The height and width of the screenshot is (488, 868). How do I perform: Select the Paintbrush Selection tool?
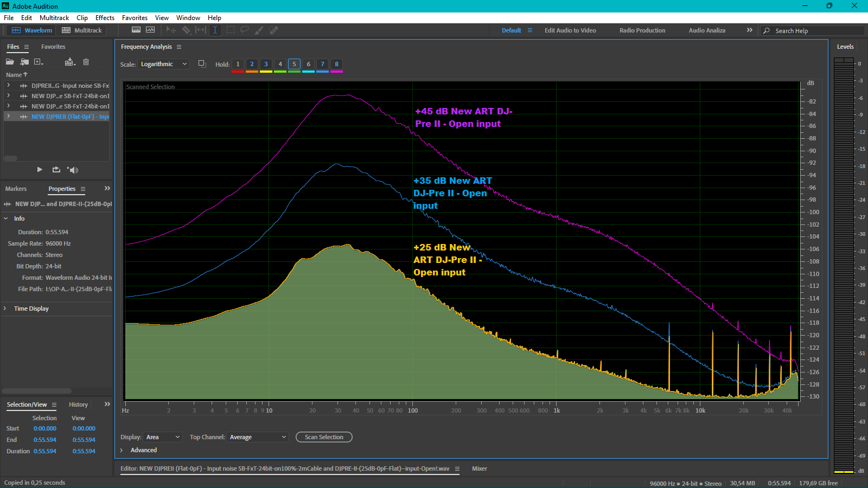tap(259, 30)
